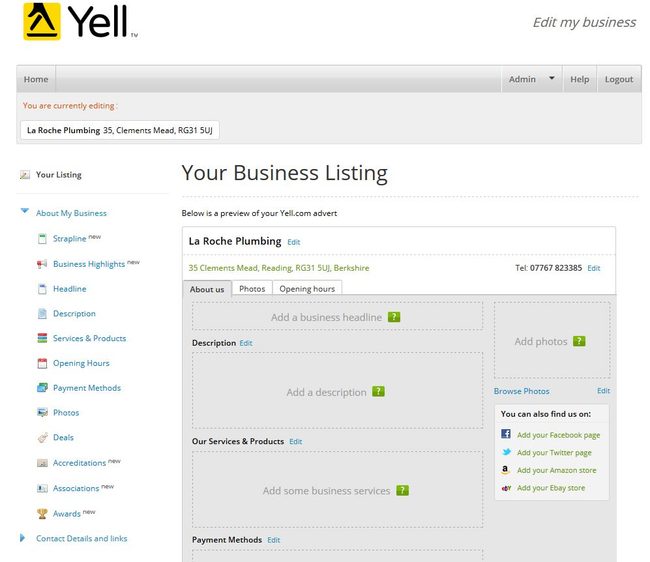Click Logout in the navigation bar
This screenshot has height=562, width=650.
pyautogui.click(x=619, y=79)
